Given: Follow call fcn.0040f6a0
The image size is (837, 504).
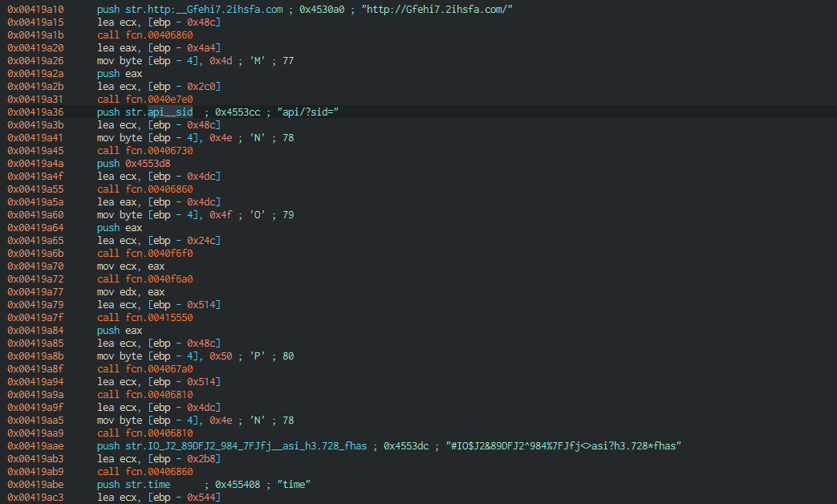Looking at the screenshot, I should click(144, 278).
